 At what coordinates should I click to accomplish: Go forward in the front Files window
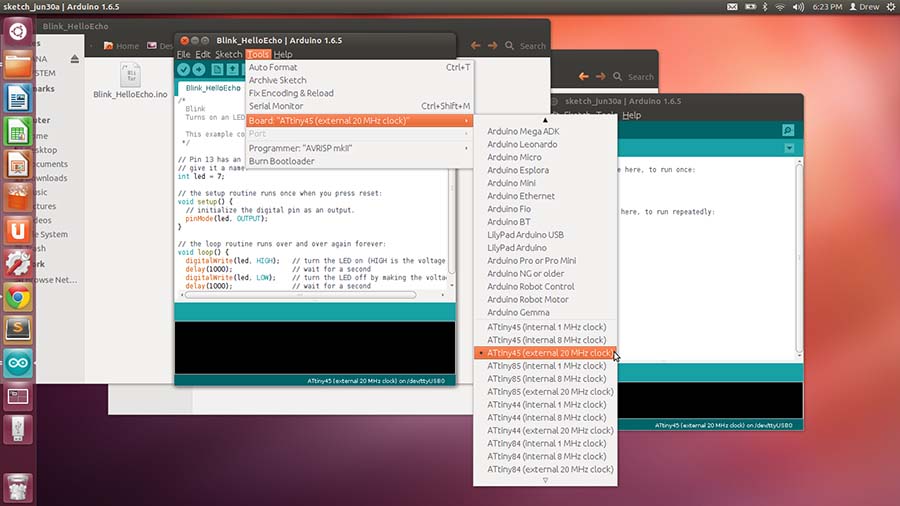coord(492,45)
